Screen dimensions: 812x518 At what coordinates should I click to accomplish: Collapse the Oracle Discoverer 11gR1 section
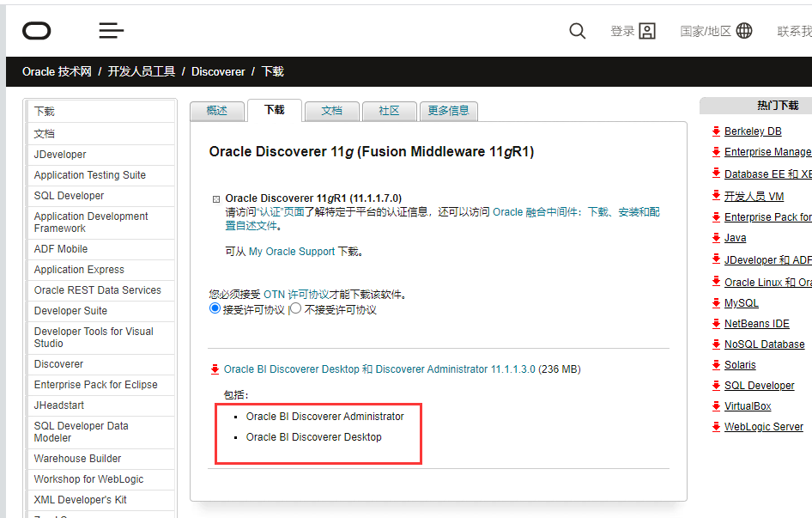point(216,198)
